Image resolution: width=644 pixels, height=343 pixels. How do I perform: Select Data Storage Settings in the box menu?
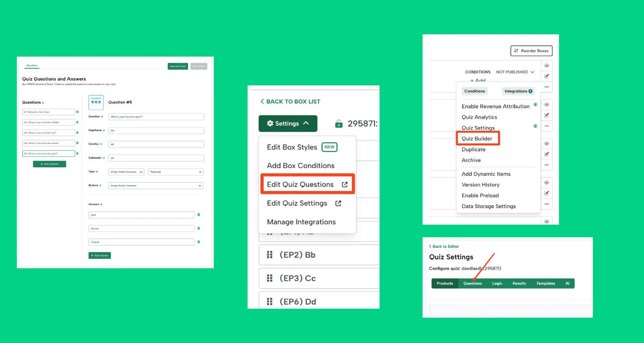click(489, 206)
